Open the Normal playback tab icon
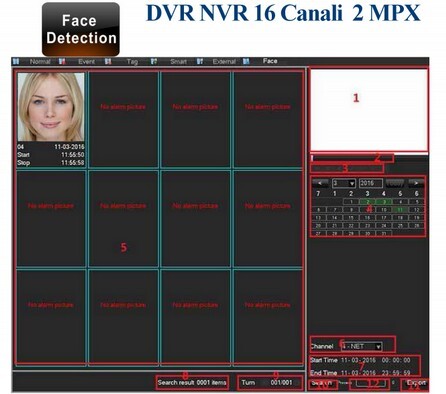This screenshot has width=446, height=394. pyautogui.click(x=16, y=61)
